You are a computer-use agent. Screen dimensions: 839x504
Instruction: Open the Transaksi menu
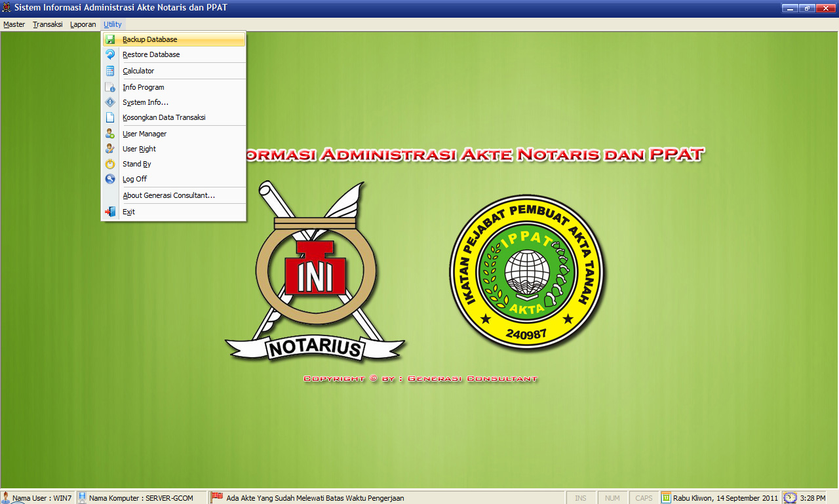click(x=48, y=24)
